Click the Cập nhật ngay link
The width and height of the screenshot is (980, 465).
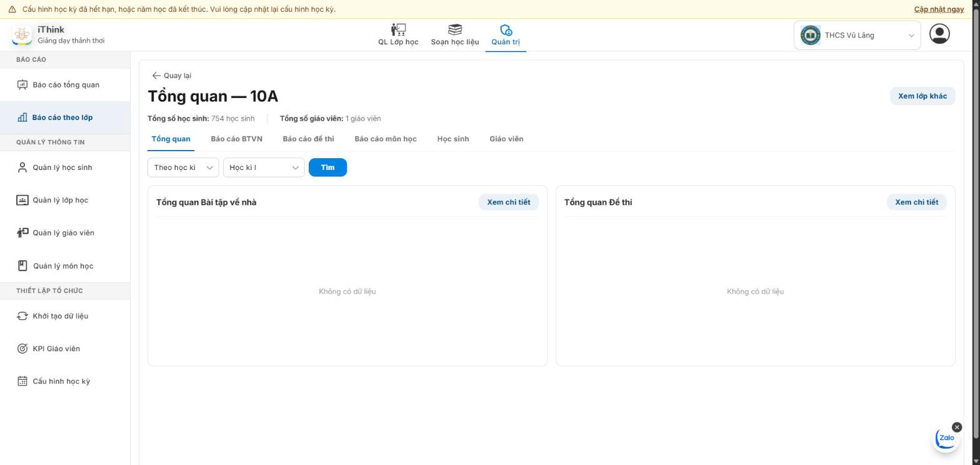click(x=939, y=9)
